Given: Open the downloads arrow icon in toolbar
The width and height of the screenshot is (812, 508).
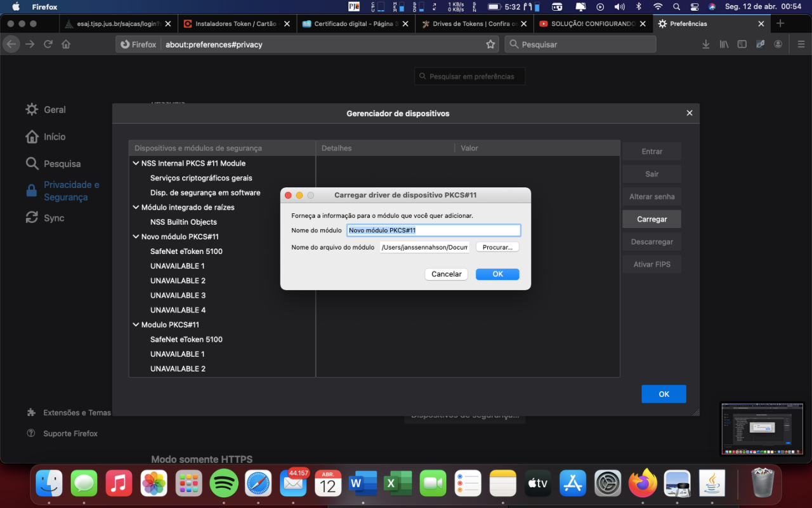Looking at the screenshot, I should [x=706, y=44].
